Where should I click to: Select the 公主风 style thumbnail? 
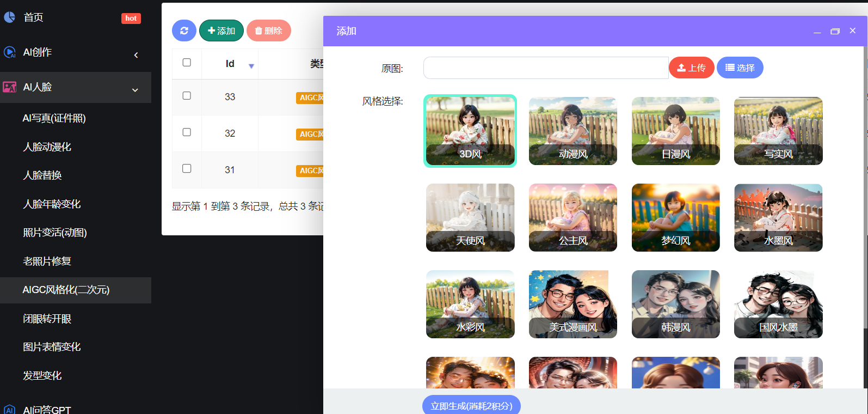click(573, 217)
